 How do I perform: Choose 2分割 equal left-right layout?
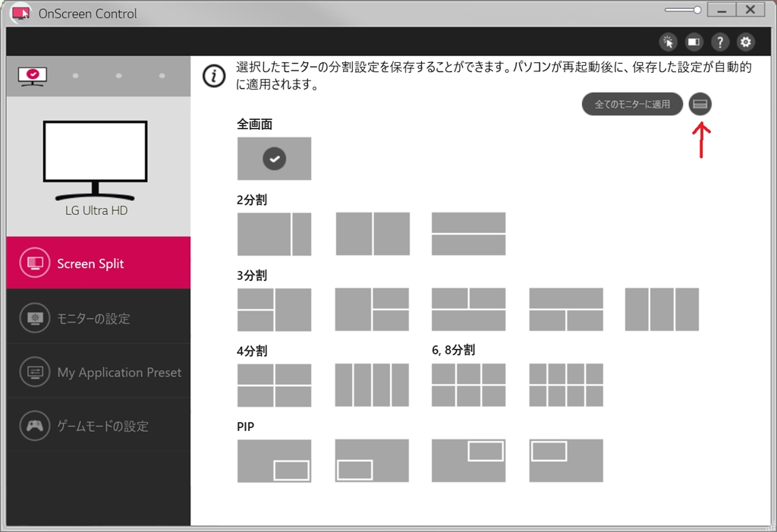point(373,234)
